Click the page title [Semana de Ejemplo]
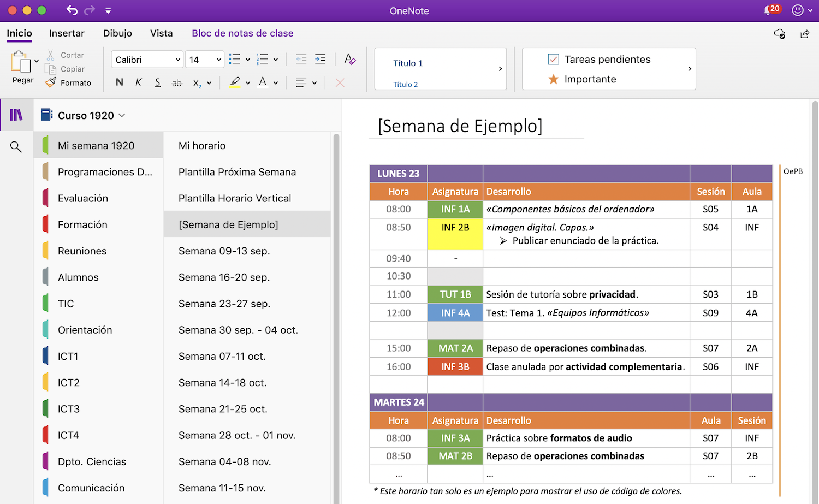This screenshot has width=819, height=504. click(x=460, y=126)
